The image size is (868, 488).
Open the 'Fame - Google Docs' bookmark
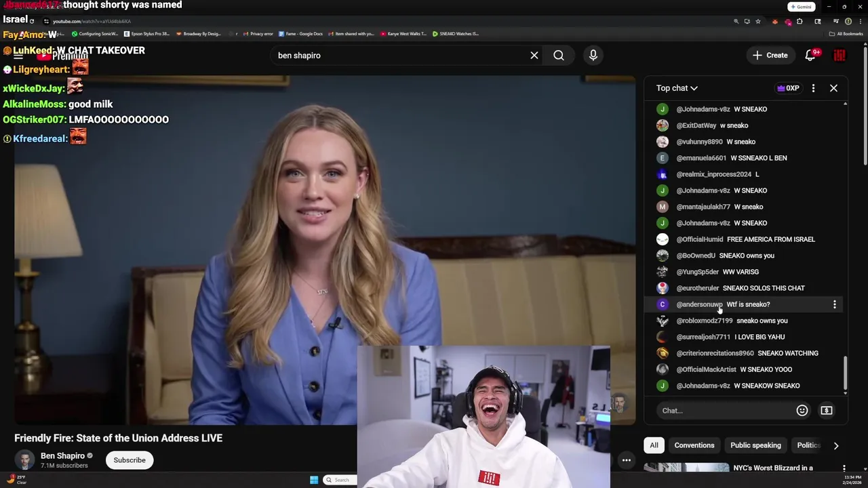pyautogui.click(x=300, y=34)
